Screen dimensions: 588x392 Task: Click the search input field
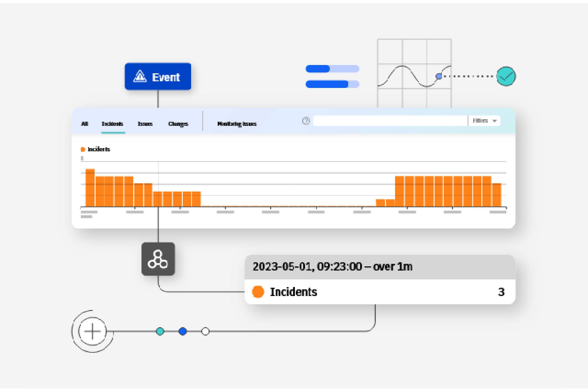tap(390, 121)
